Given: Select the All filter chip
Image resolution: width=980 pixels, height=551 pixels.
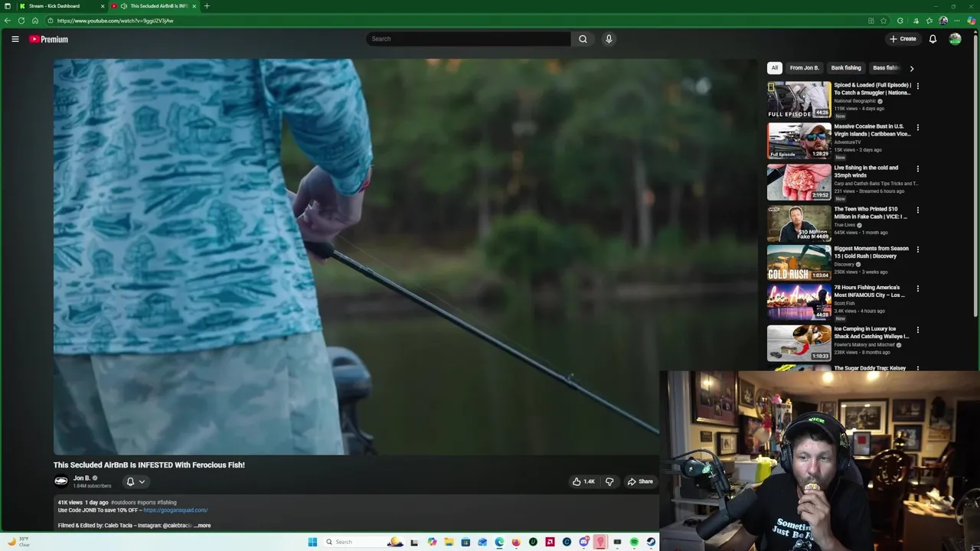Looking at the screenshot, I should pos(774,68).
